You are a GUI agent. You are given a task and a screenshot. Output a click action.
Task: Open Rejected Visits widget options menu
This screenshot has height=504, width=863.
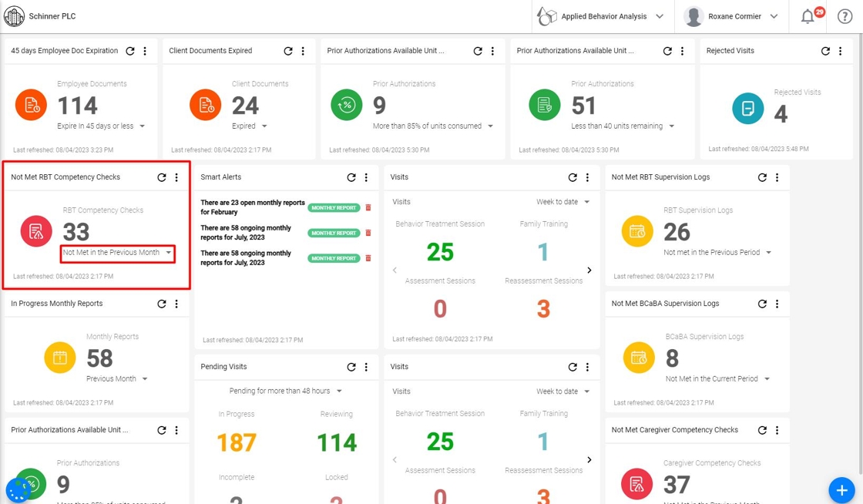(x=841, y=51)
